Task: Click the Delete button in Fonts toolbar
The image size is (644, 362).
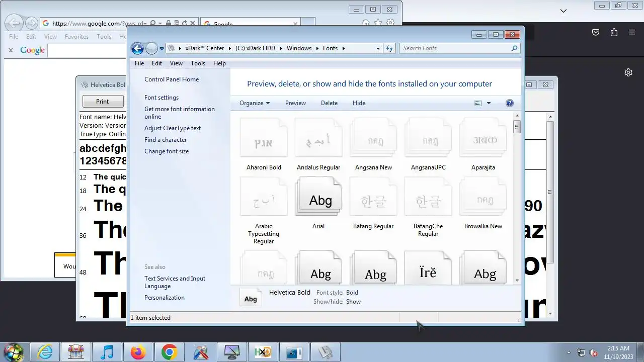Action: [329, 103]
